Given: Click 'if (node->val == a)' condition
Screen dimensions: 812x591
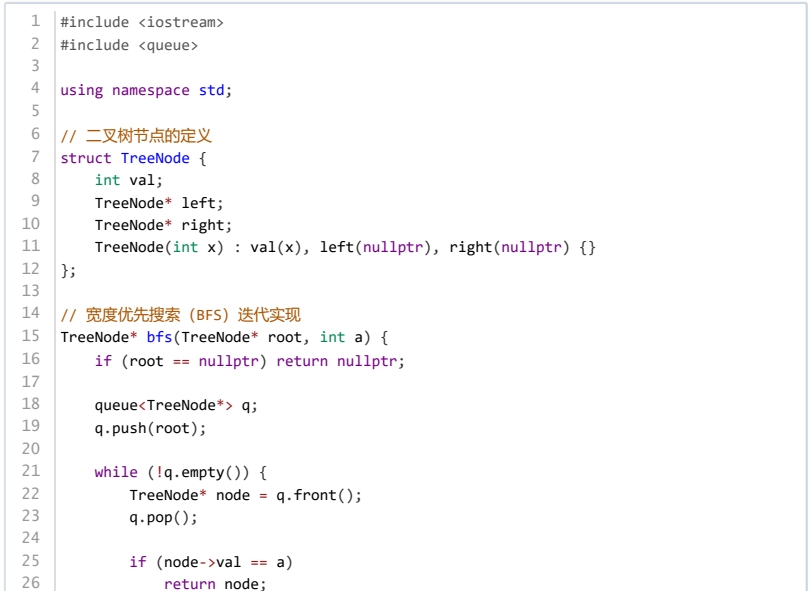Looking at the screenshot, I should coord(211,562).
